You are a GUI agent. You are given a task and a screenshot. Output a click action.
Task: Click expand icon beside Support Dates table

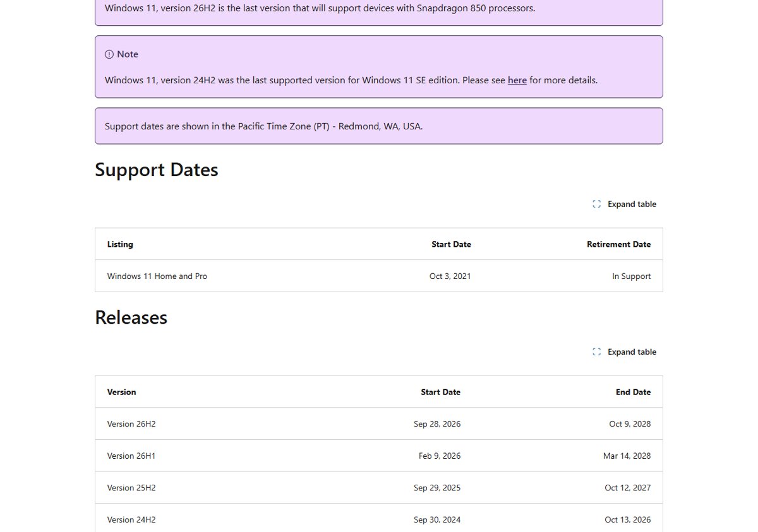596,204
